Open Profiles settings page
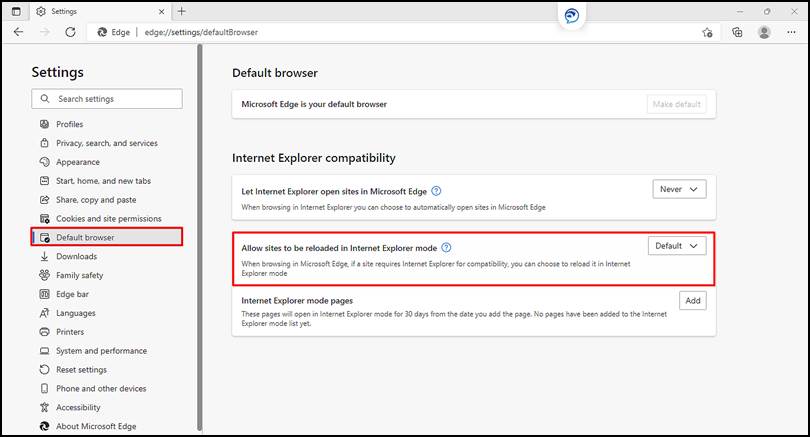The image size is (810, 437). pos(70,124)
